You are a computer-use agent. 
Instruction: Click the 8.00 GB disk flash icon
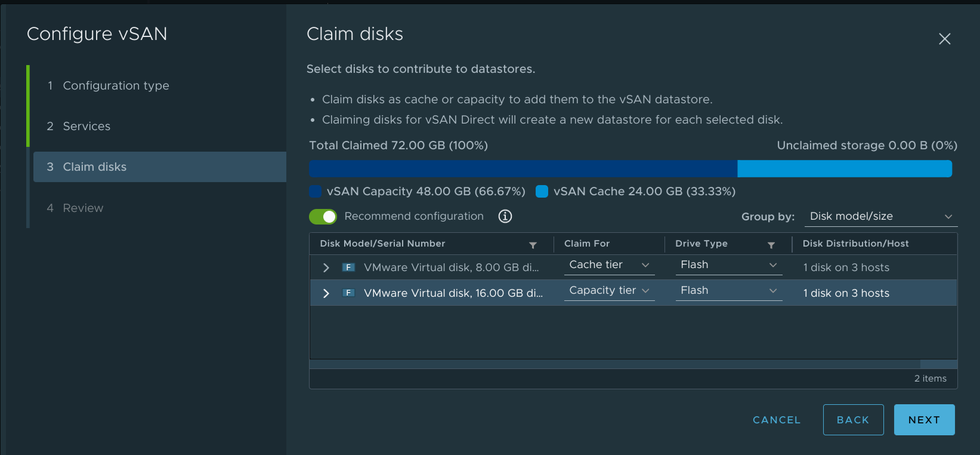click(x=348, y=268)
